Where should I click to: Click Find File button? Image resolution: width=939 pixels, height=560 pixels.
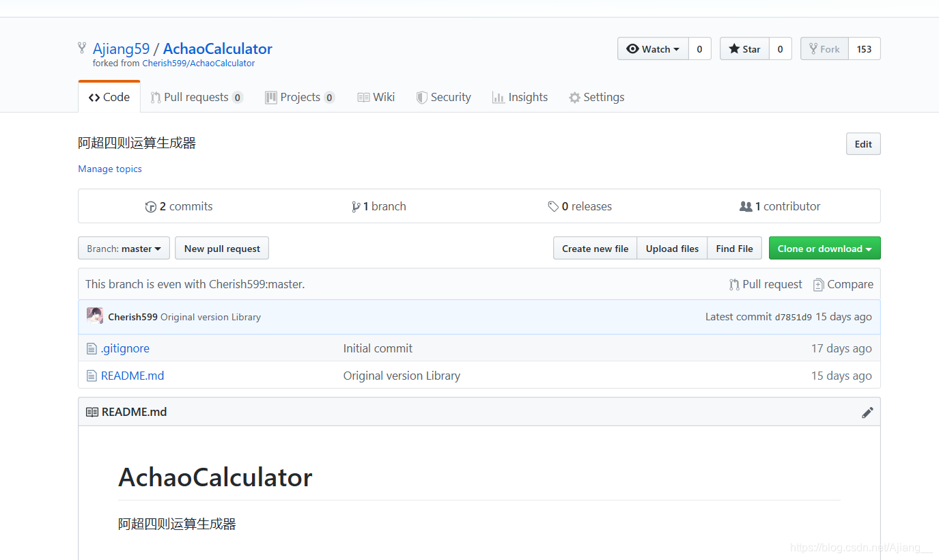tap(734, 249)
